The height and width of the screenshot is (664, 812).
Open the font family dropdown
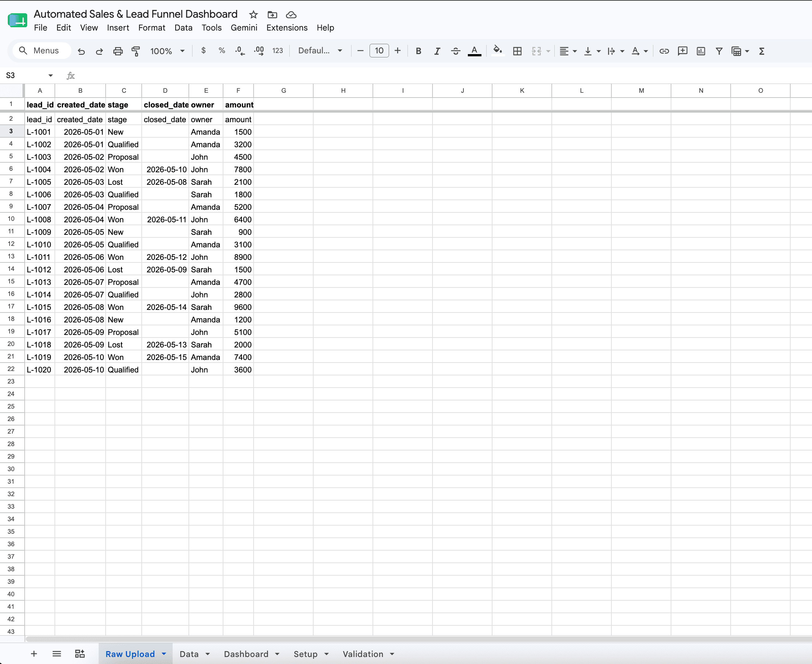click(x=320, y=50)
